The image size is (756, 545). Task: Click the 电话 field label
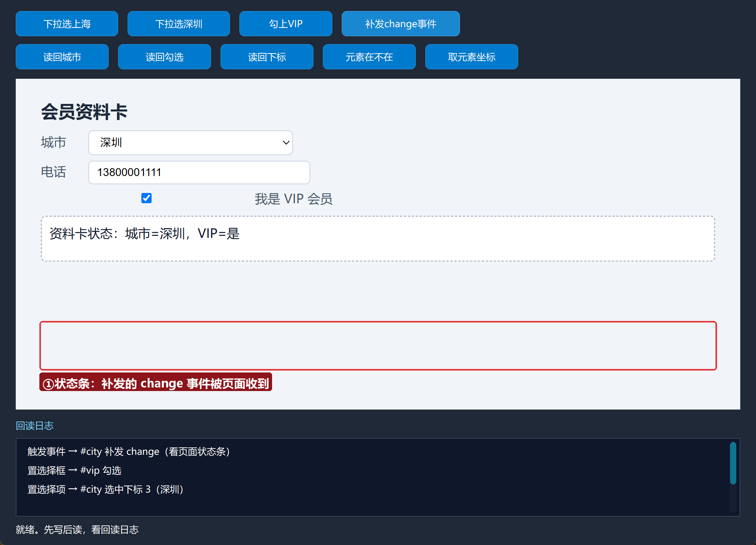pyautogui.click(x=54, y=172)
